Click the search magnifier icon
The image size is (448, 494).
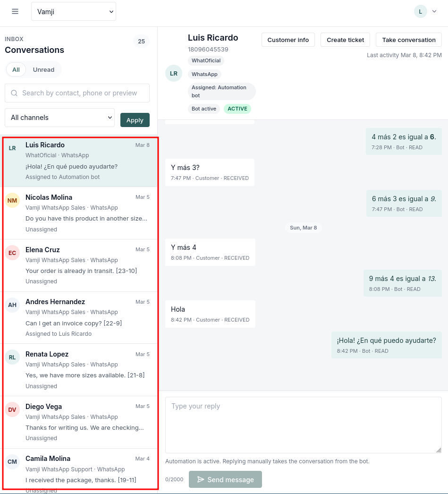tap(14, 93)
